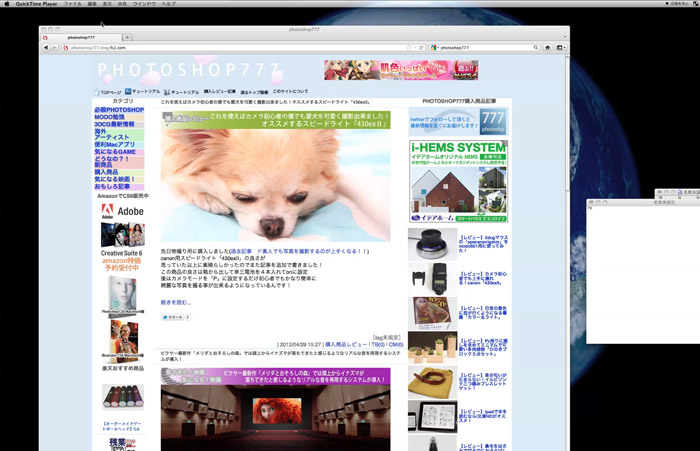Open the wooden block planters review thumbnail
The height and width of the screenshot is (451, 700).
432,348
